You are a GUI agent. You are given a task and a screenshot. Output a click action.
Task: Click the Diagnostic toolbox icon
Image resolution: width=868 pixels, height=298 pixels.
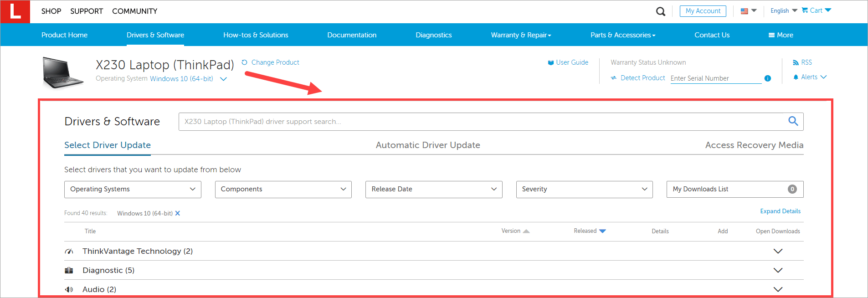pos(69,271)
